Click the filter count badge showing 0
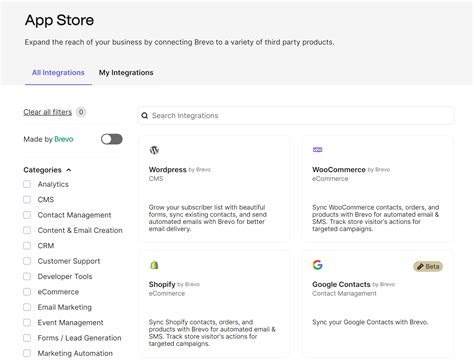The height and width of the screenshot is (363, 474). point(81,112)
